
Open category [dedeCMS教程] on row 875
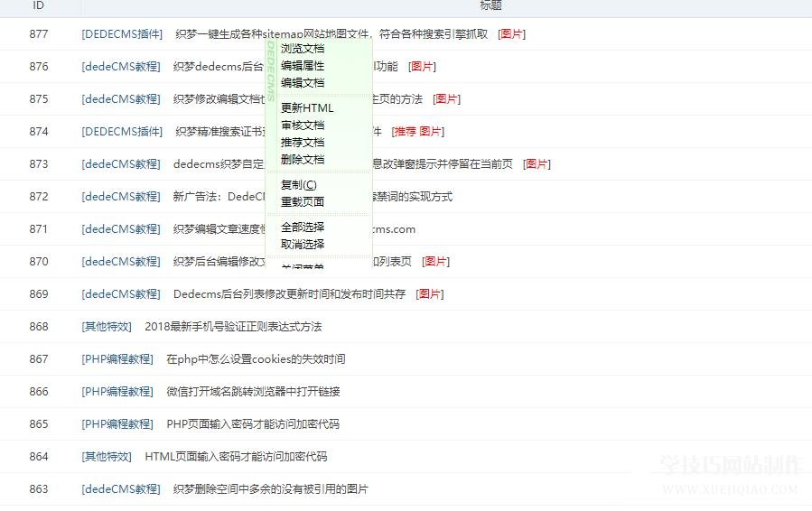click(x=121, y=99)
